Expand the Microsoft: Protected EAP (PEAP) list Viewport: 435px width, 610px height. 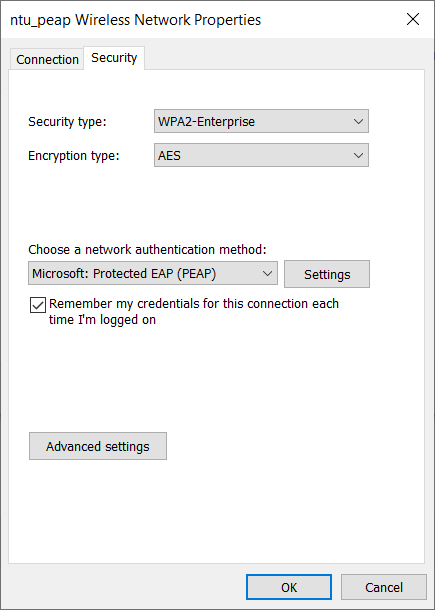[153, 273]
